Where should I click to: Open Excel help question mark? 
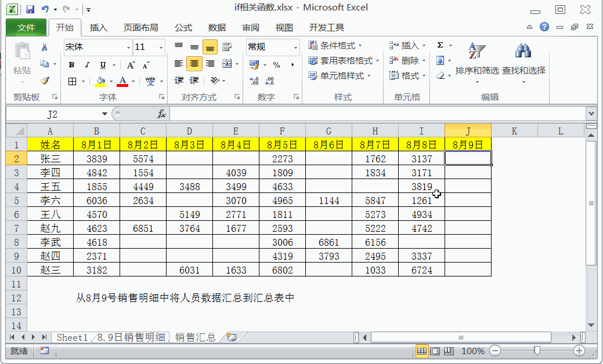click(x=544, y=27)
